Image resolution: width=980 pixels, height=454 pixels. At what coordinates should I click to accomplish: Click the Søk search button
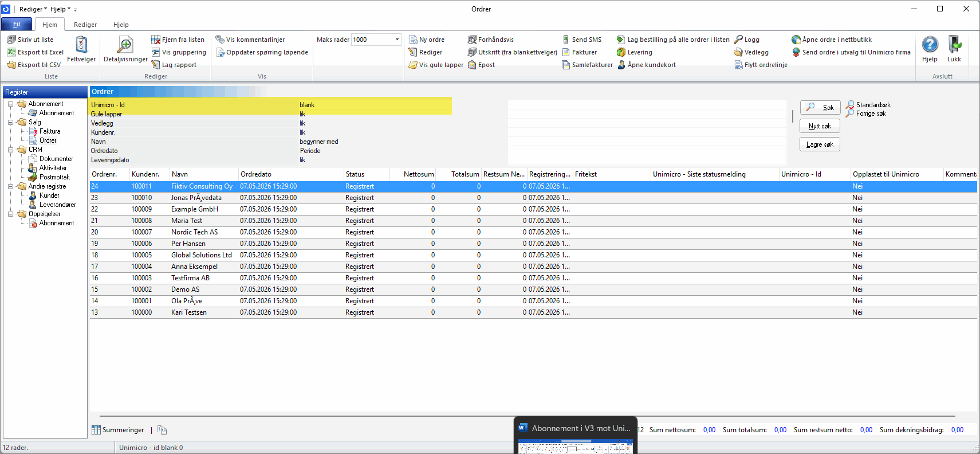point(820,107)
